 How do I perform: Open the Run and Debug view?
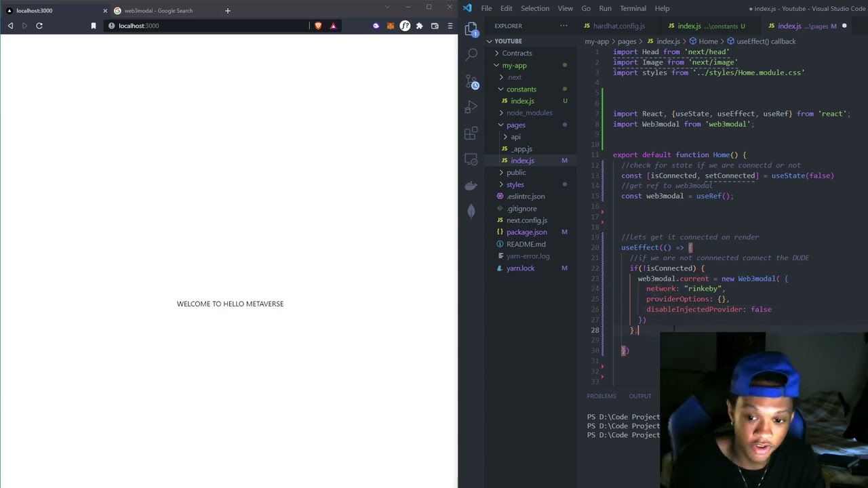[x=471, y=107]
